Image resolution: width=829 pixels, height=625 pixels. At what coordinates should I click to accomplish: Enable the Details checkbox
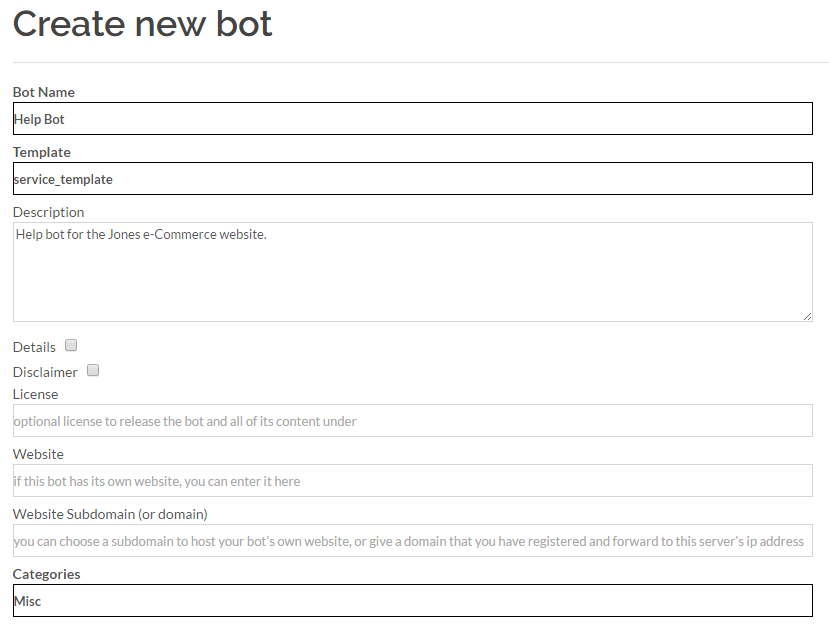(71, 346)
